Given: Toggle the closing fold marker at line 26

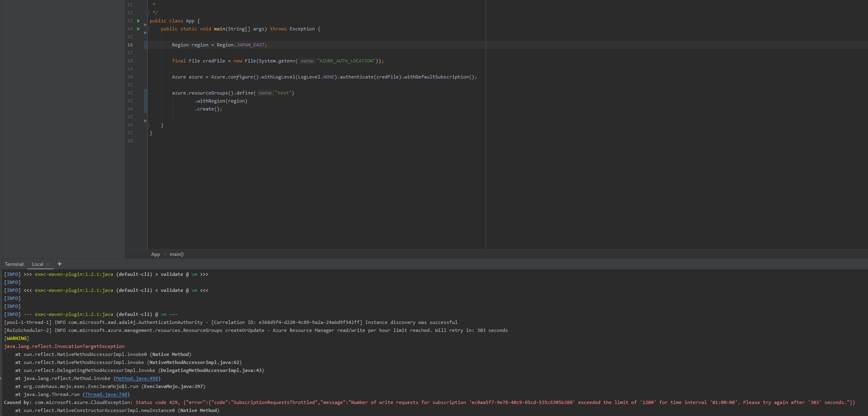Looking at the screenshot, I should (147, 125).
